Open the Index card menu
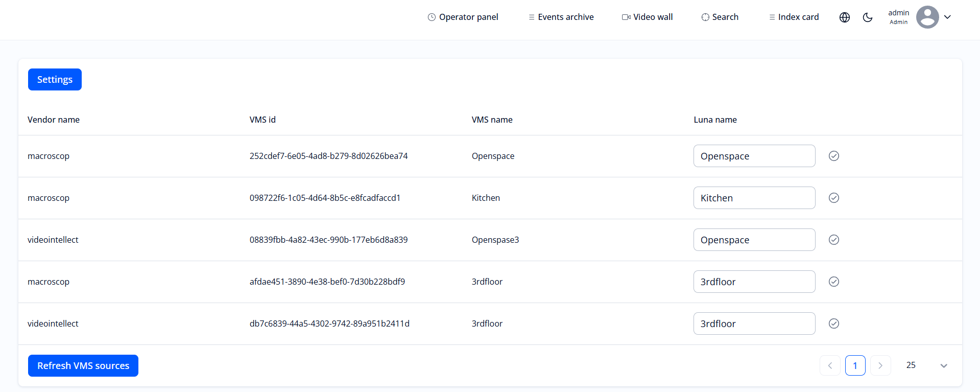The image size is (980, 392). [x=794, y=17]
